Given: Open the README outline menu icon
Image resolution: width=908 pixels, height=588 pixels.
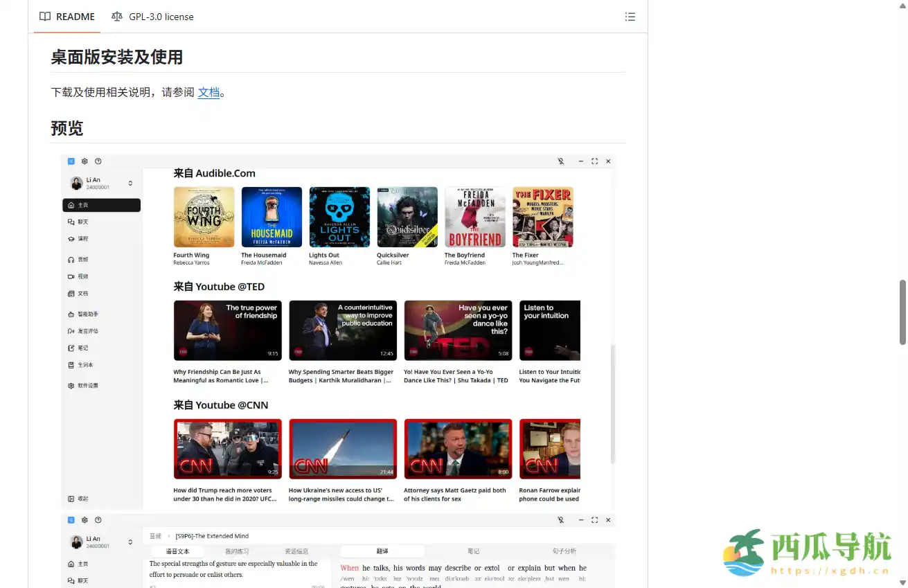Looking at the screenshot, I should (630, 17).
